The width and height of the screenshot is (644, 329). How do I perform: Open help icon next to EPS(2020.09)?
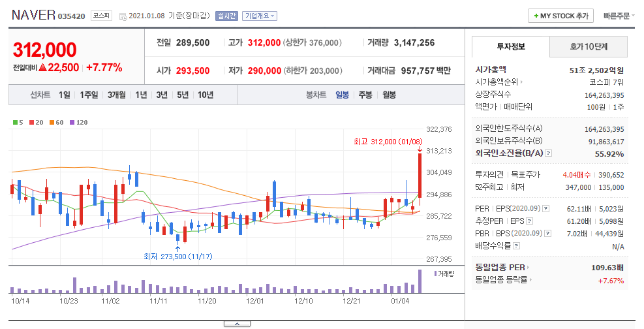point(546,209)
